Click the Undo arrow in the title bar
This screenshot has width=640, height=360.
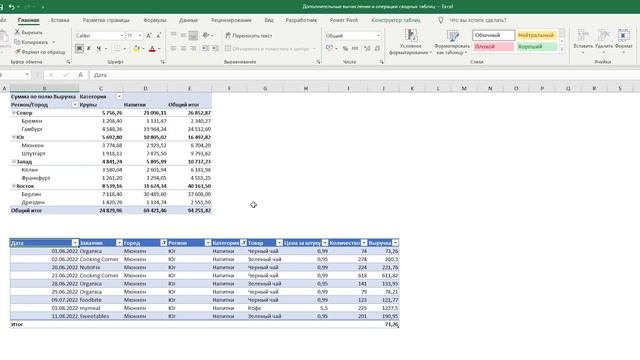pos(11,7)
